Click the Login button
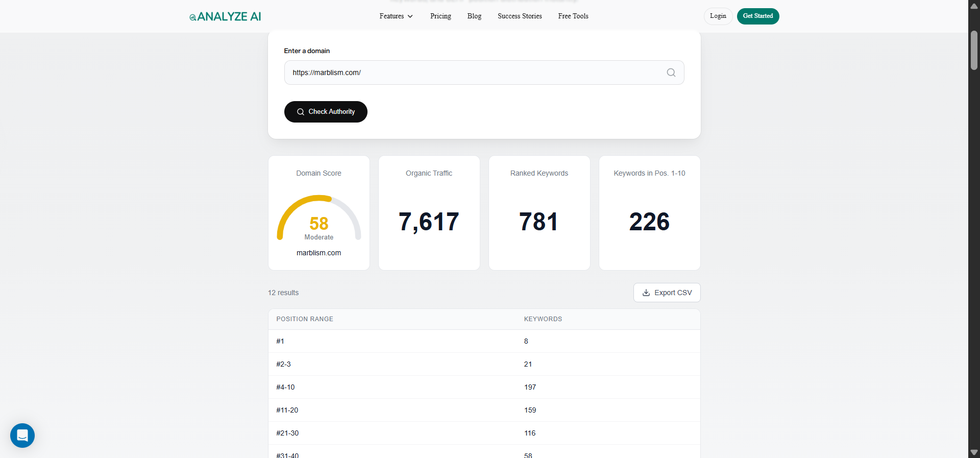This screenshot has height=458, width=980. tap(718, 16)
